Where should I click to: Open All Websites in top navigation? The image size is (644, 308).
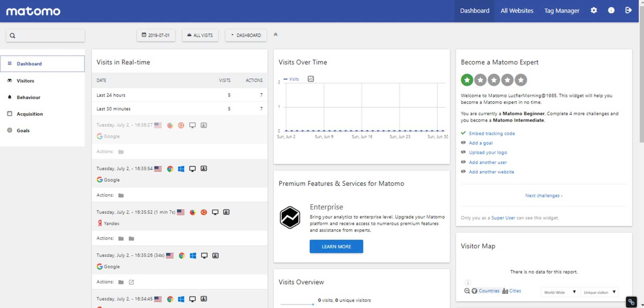pos(517,11)
